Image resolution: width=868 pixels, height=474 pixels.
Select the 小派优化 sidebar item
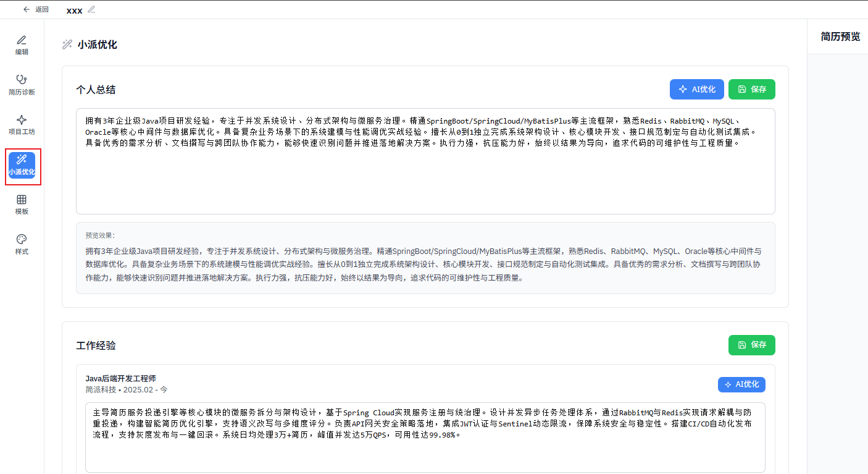coord(22,166)
